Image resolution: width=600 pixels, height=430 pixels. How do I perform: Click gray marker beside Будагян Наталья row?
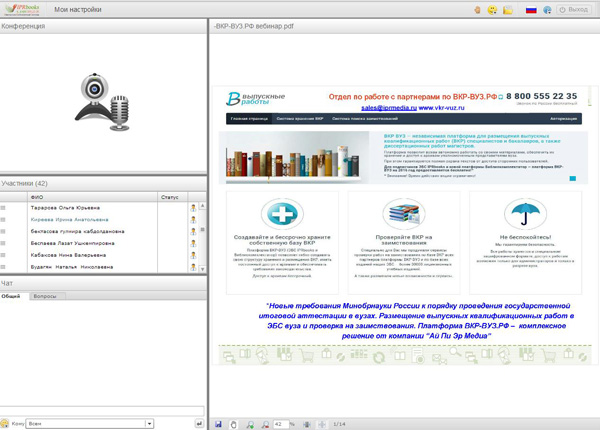click(x=3, y=267)
